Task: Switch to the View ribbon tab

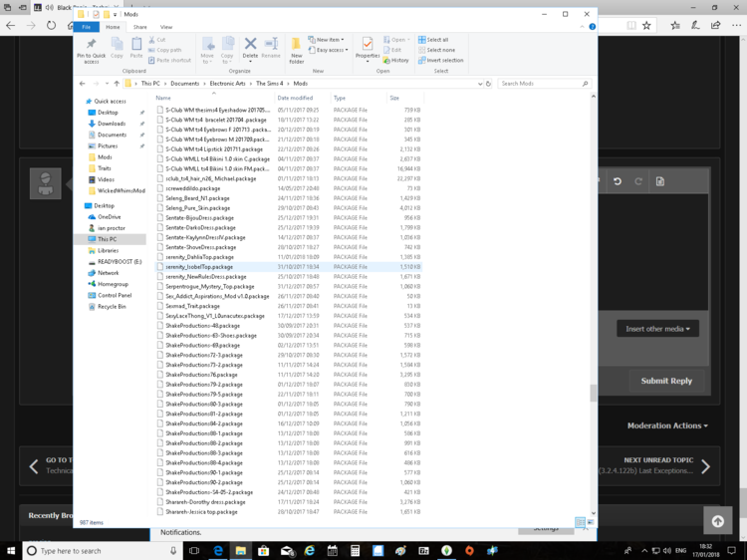Action: click(166, 27)
